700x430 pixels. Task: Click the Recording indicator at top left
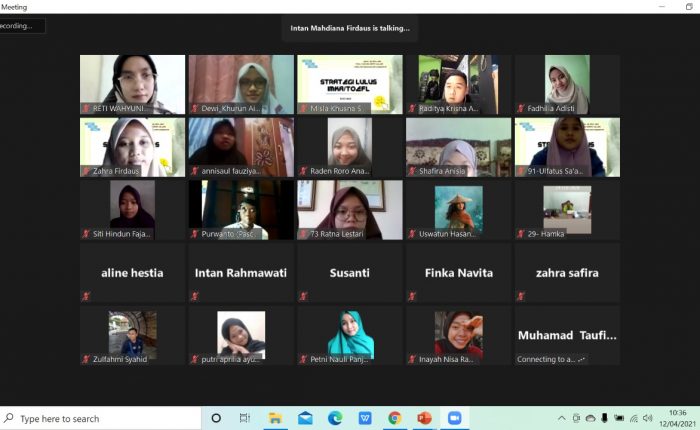(22, 26)
